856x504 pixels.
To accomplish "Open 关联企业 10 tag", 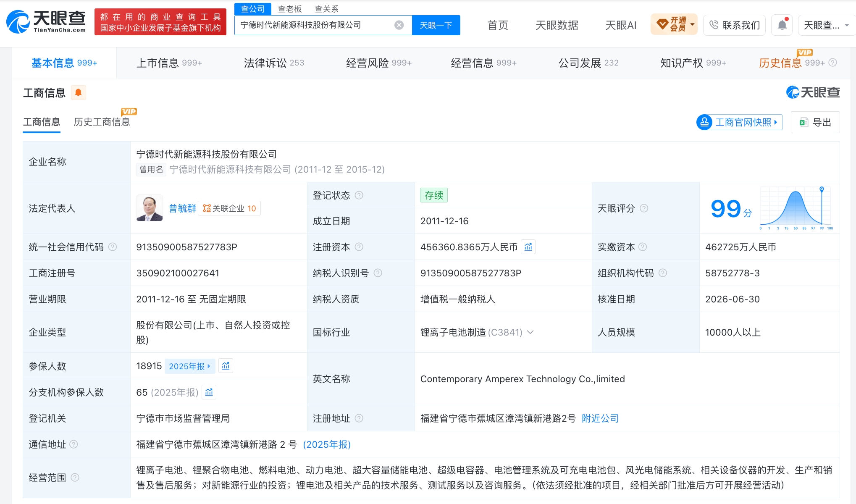I will 229,208.
